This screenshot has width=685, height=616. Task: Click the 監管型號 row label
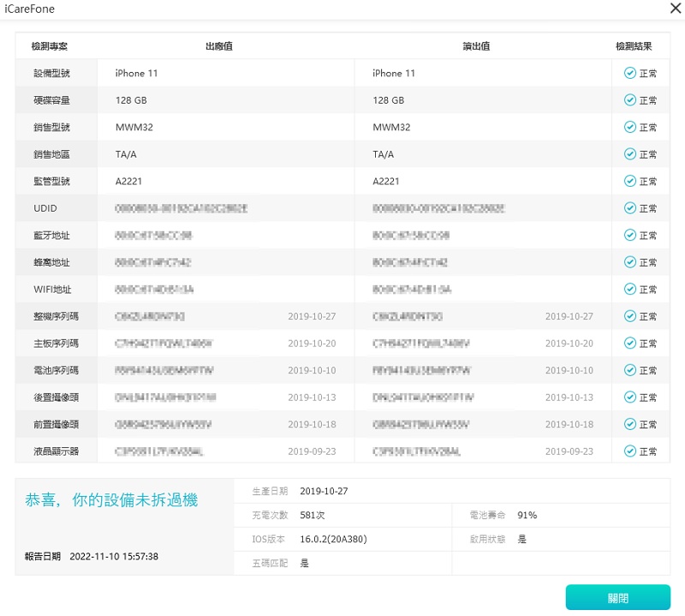pyautogui.click(x=51, y=181)
